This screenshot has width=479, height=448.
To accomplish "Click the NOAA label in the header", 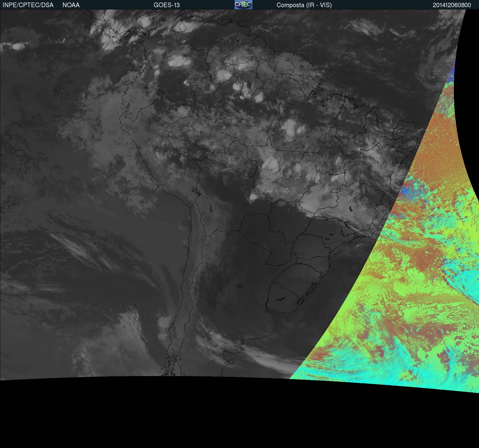I will (71, 5).
